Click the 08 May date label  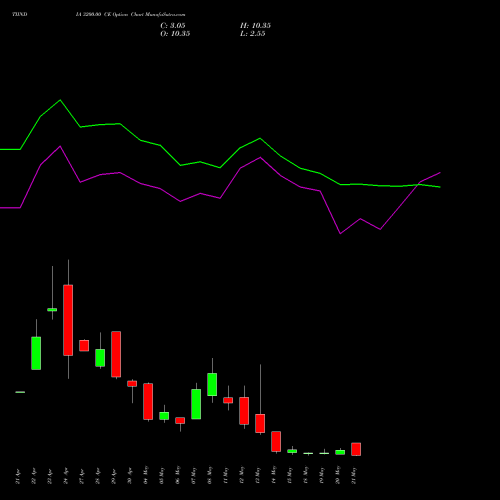[x=210, y=475]
